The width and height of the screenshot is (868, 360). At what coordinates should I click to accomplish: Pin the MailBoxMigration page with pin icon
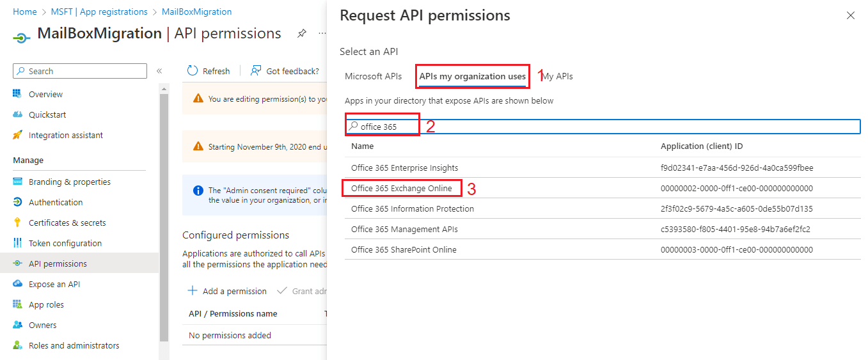(302, 34)
